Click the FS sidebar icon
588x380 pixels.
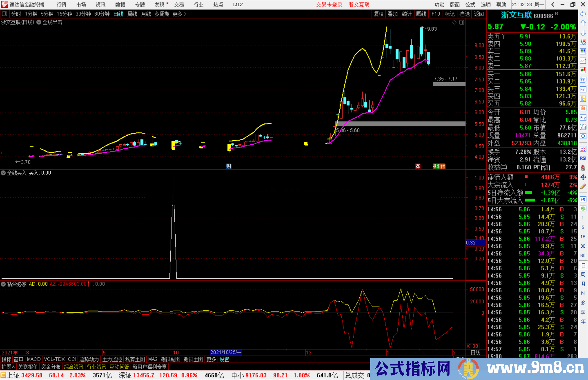[x=583, y=199]
